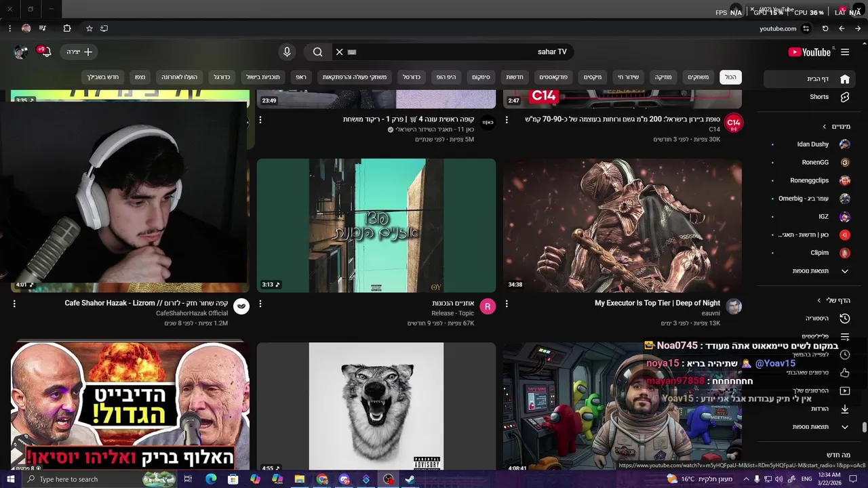Open the אוזניים הנכונות video thumbnail
The width and height of the screenshot is (868, 488).
[x=376, y=225]
